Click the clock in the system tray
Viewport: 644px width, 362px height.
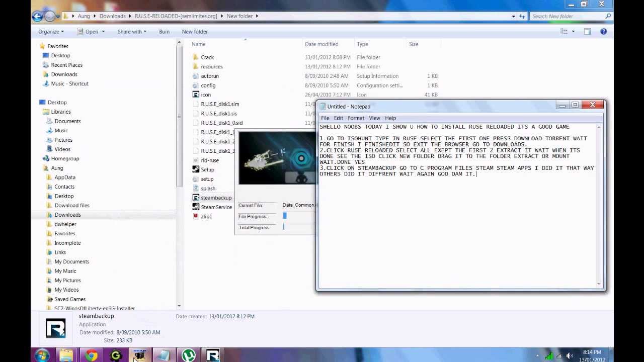click(x=592, y=355)
